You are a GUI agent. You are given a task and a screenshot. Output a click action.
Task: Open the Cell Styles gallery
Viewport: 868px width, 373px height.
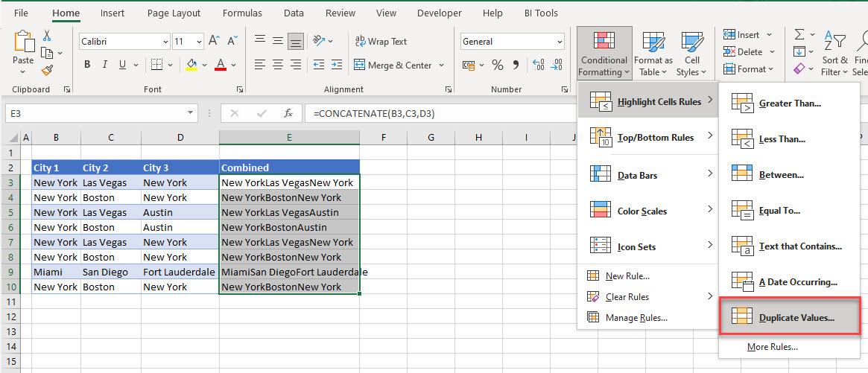tap(691, 54)
